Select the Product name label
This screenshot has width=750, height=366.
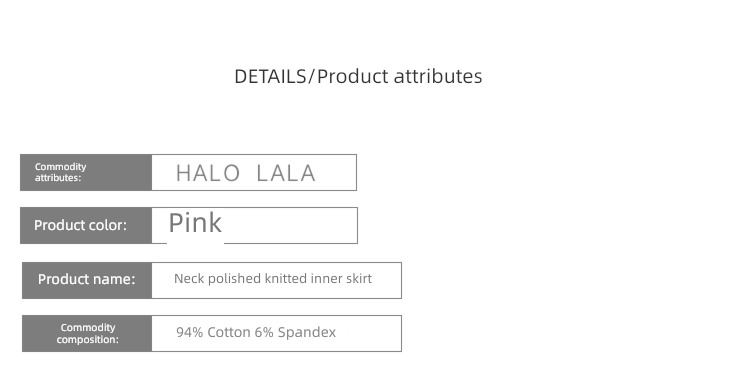coord(87,280)
